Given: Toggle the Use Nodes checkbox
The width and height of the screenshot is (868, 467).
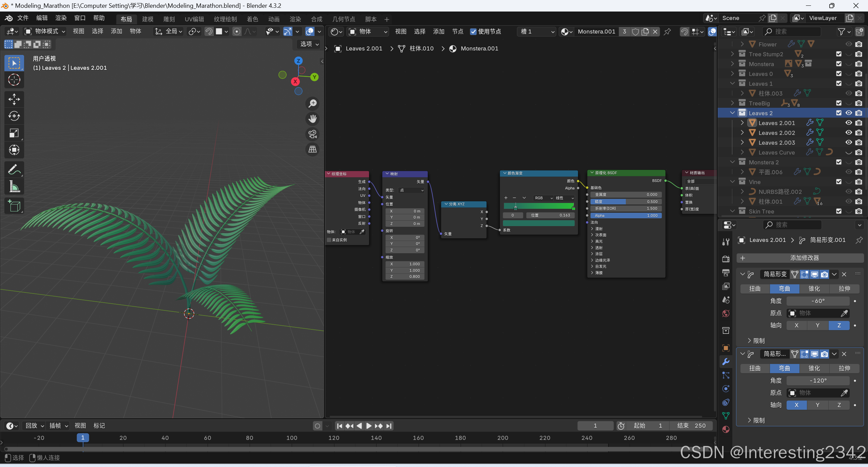Looking at the screenshot, I should (473, 32).
